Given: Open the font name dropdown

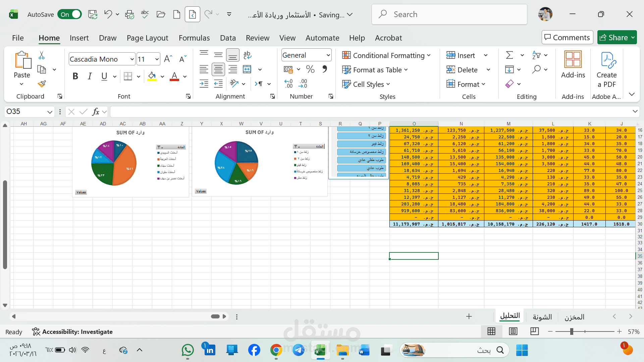Looking at the screenshot, I should [132, 59].
